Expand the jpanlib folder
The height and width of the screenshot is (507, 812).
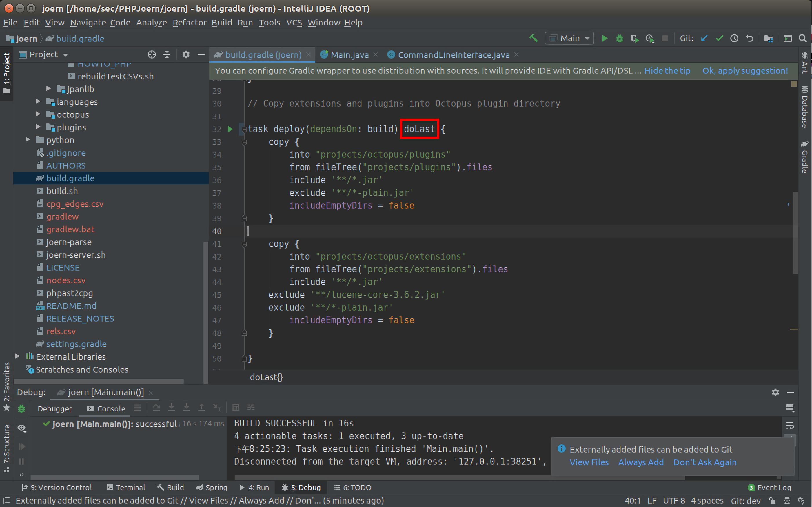(x=48, y=89)
